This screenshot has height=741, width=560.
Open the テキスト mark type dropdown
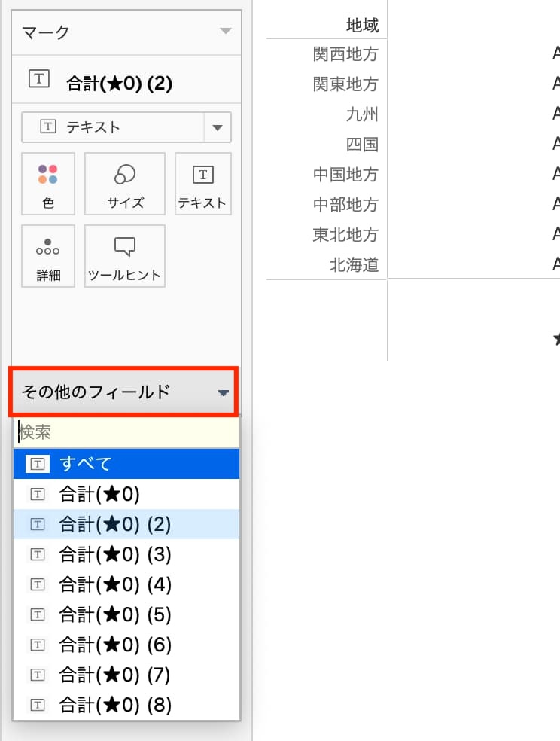[x=218, y=128]
